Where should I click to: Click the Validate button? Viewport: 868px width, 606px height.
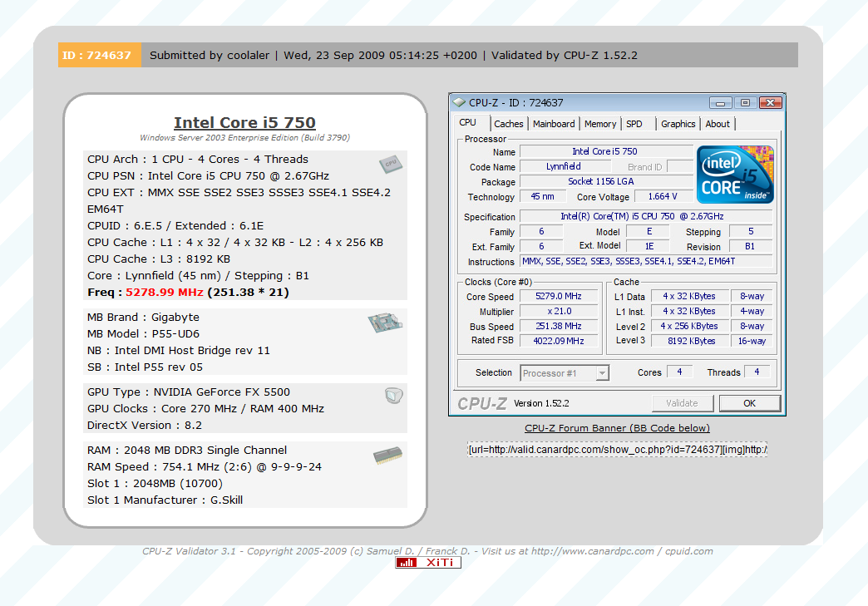coord(682,403)
